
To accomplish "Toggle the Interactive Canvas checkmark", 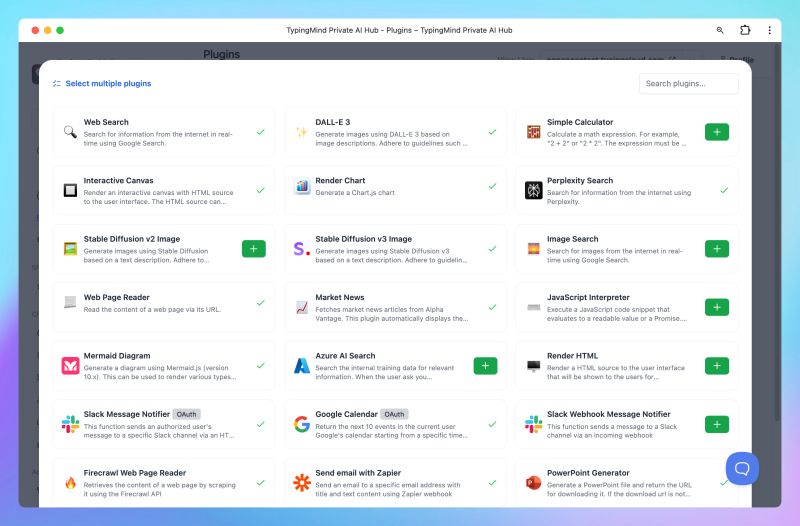I will click(x=261, y=190).
